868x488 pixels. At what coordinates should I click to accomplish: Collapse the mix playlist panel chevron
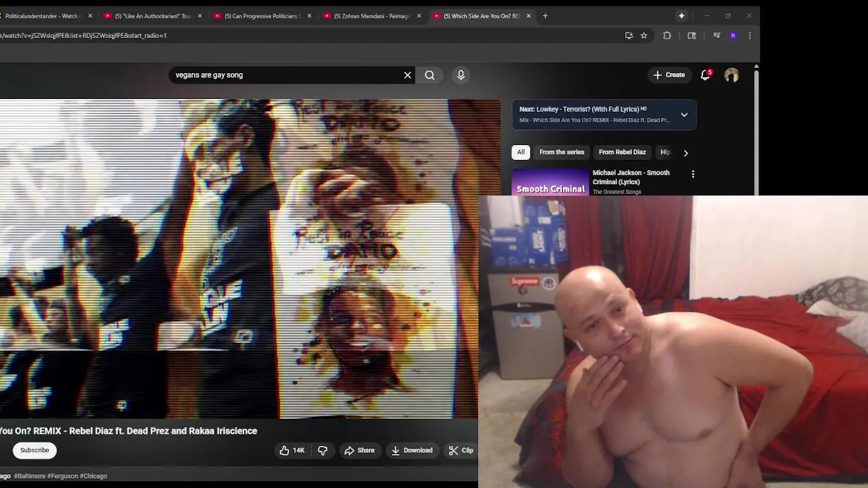684,115
